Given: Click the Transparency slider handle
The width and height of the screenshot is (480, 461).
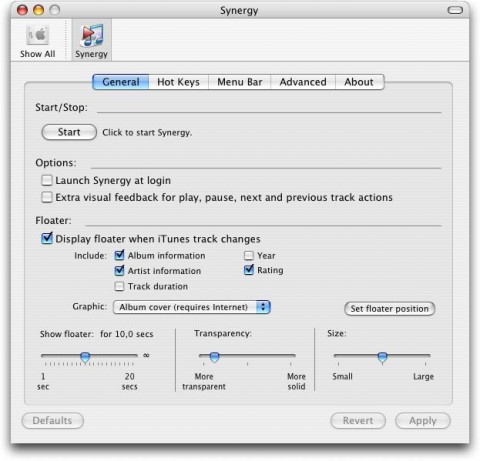Looking at the screenshot, I should 214,357.
